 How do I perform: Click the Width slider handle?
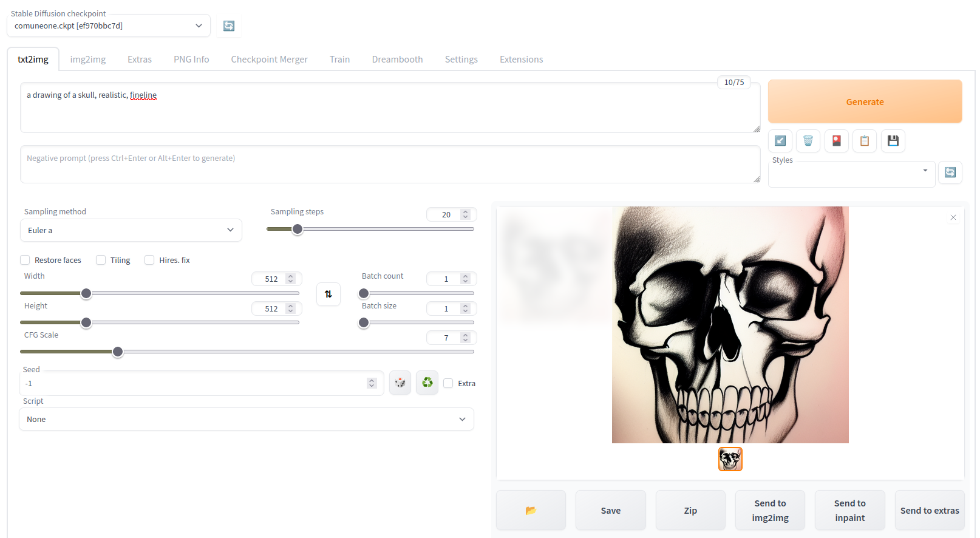click(86, 293)
